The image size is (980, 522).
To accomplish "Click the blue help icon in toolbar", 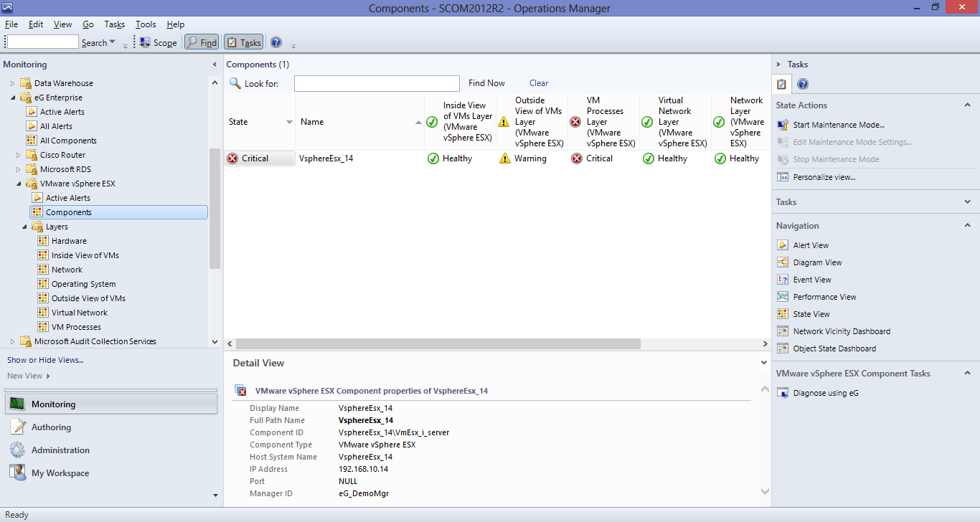I will (x=276, y=43).
